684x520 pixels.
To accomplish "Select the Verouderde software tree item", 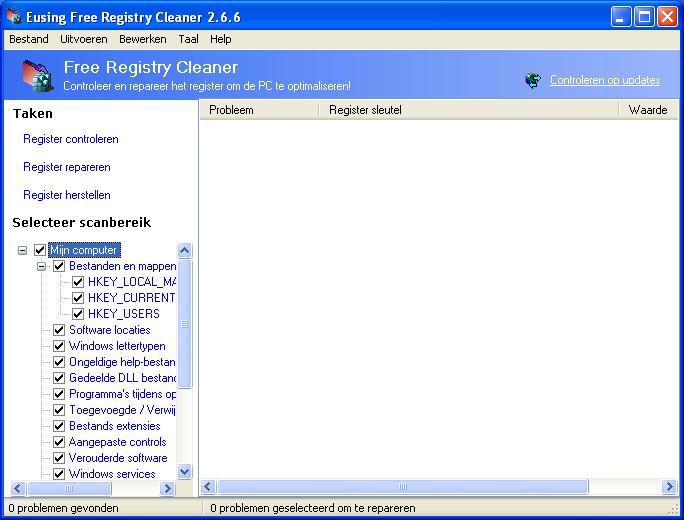I will 118,458.
